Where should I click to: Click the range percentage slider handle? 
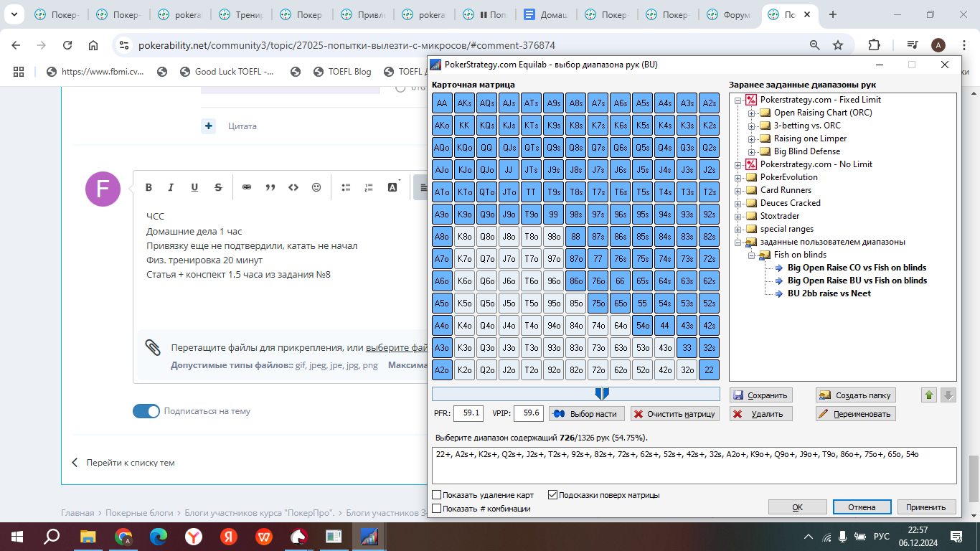602,393
